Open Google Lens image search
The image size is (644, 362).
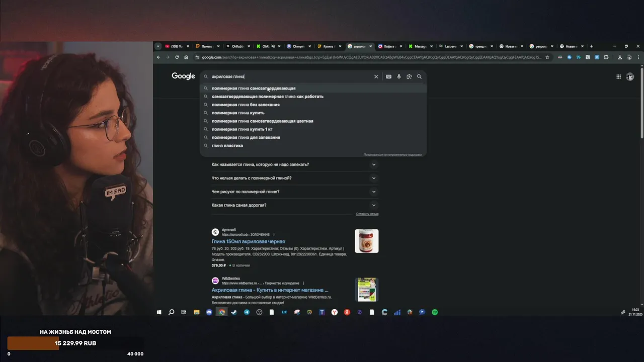(x=409, y=76)
